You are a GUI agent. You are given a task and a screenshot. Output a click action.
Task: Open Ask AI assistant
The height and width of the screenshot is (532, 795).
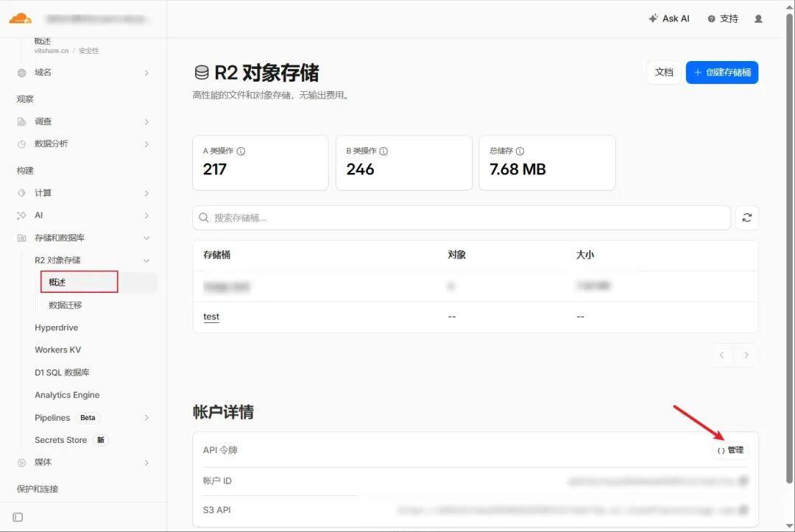click(669, 18)
